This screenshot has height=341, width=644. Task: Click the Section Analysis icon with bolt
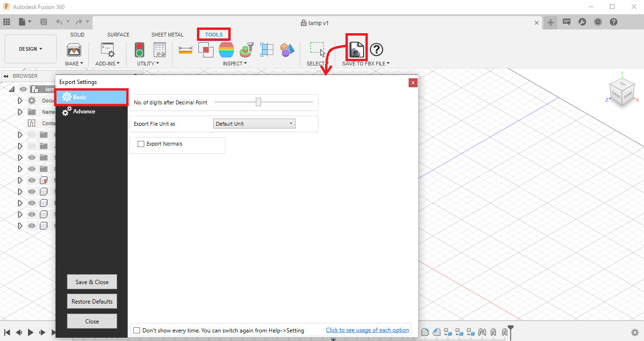[x=247, y=49]
